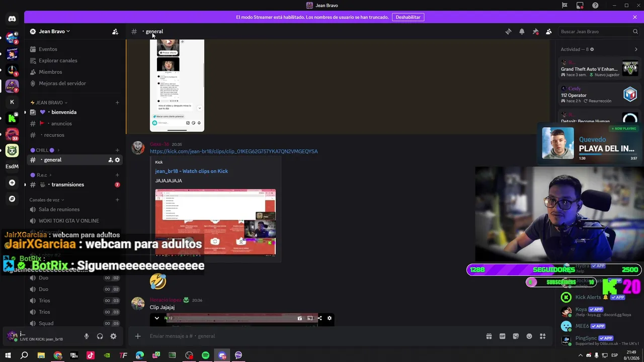
Task: Open Spotify from the Windows taskbar
Action: tap(205, 355)
